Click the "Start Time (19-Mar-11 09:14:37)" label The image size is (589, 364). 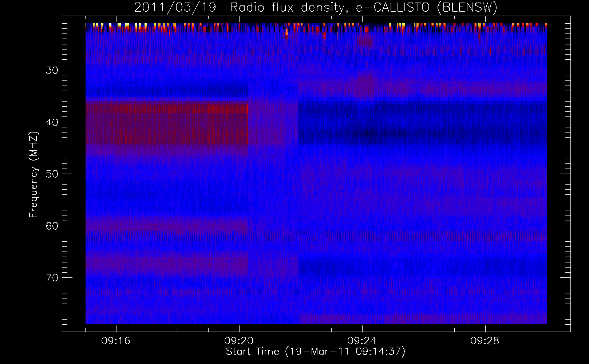[316, 352]
